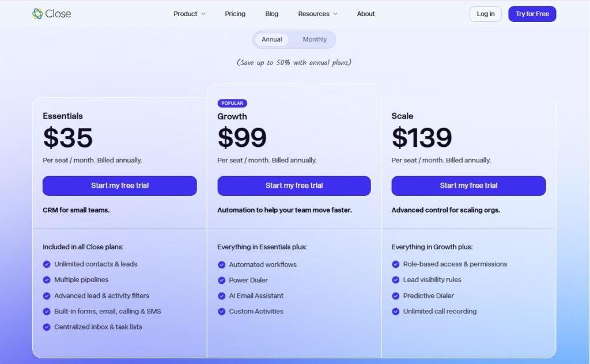This screenshot has width=590, height=364.
Task: Click Log in
Action: tap(485, 13)
